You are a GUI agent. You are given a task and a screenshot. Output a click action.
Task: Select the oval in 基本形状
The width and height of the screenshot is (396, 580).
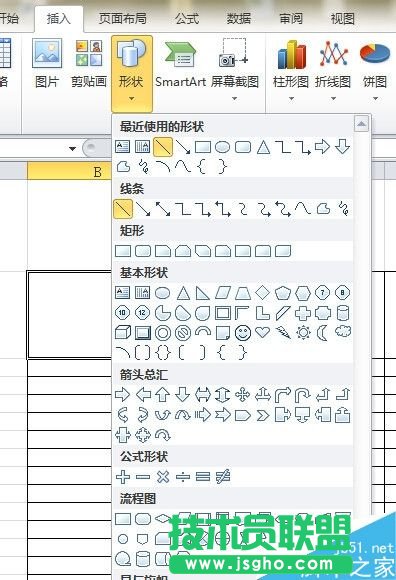pyautogui.click(x=163, y=293)
